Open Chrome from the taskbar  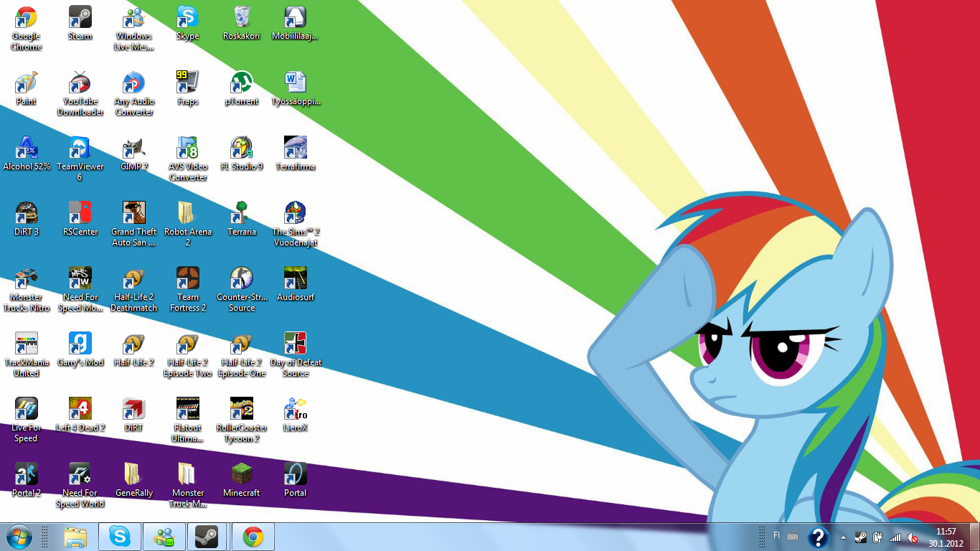point(253,537)
